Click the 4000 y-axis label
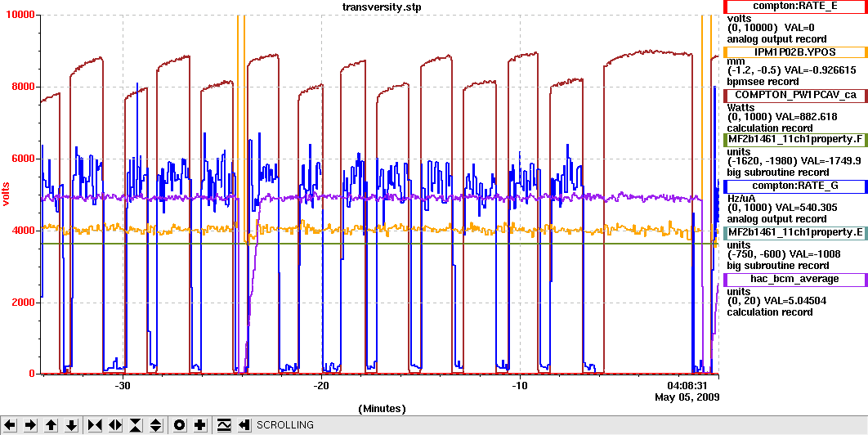 [25, 231]
